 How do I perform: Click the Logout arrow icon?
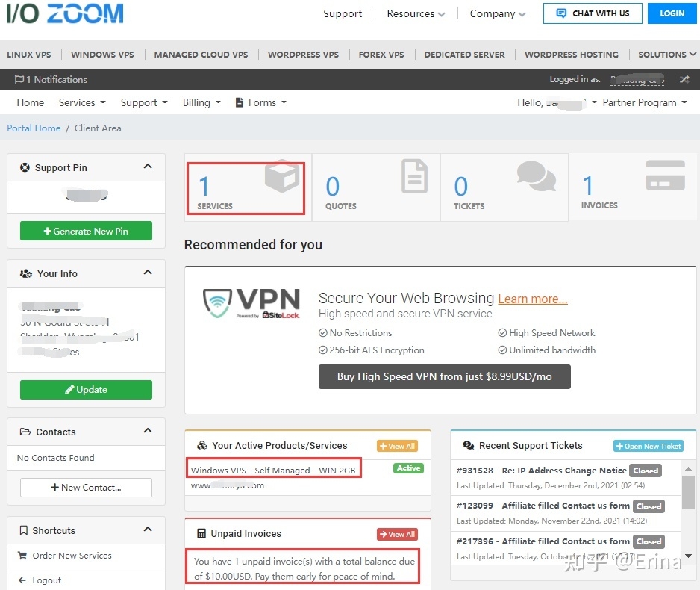(x=22, y=580)
